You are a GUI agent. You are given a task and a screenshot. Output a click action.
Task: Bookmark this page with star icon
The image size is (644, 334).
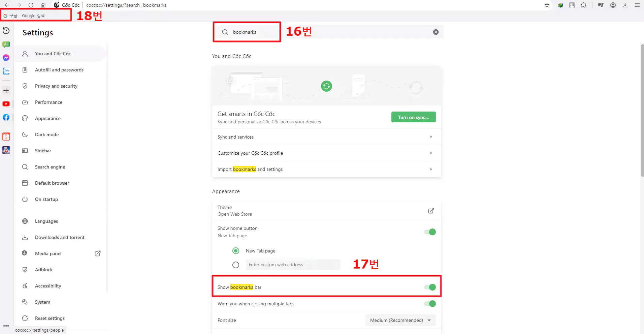pyautogui.click(x=547, y=5)
